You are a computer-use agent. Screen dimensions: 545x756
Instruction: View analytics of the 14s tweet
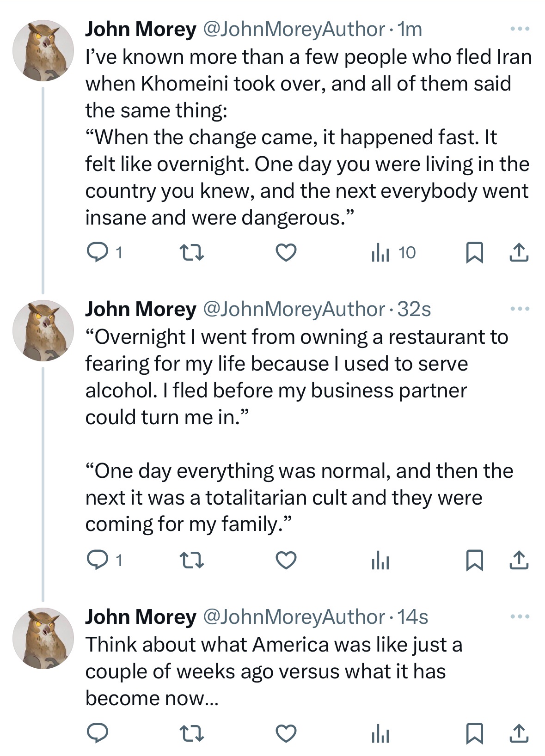(x=380, y=733)
